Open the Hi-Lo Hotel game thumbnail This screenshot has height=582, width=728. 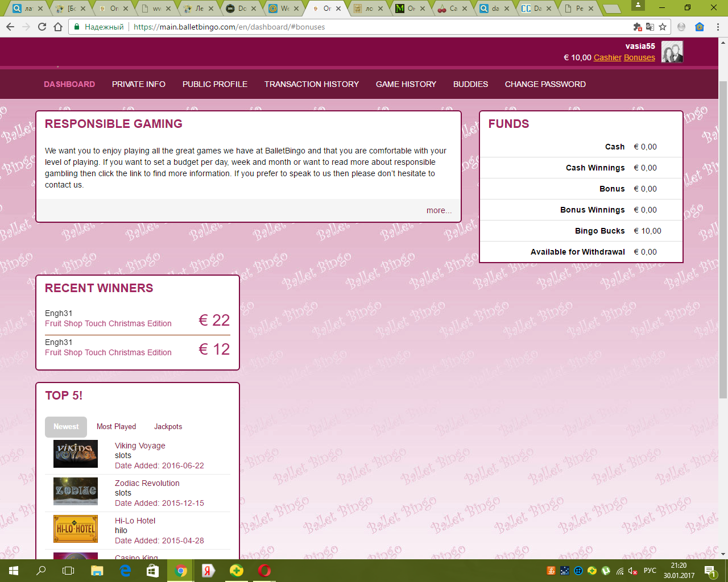click(x=76, y=529)
